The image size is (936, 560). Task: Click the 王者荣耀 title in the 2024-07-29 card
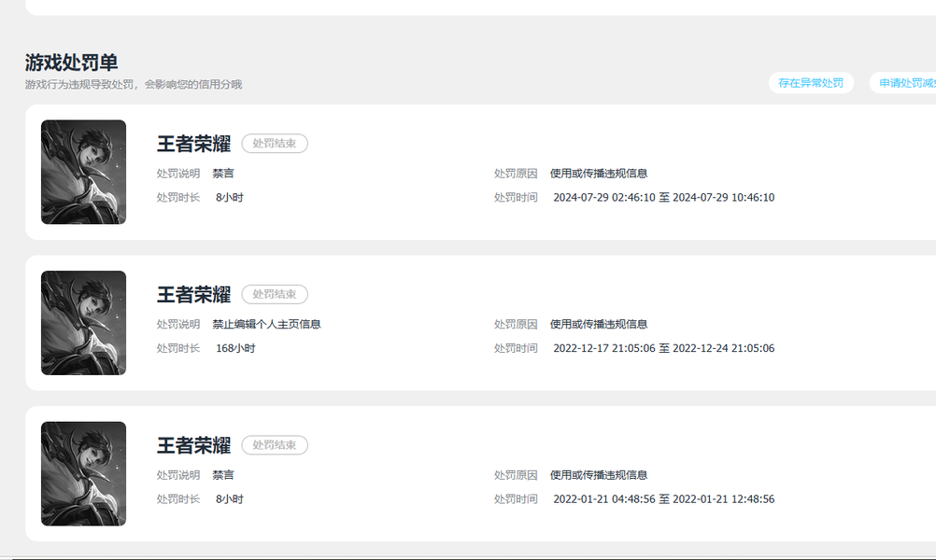[194, 144]
